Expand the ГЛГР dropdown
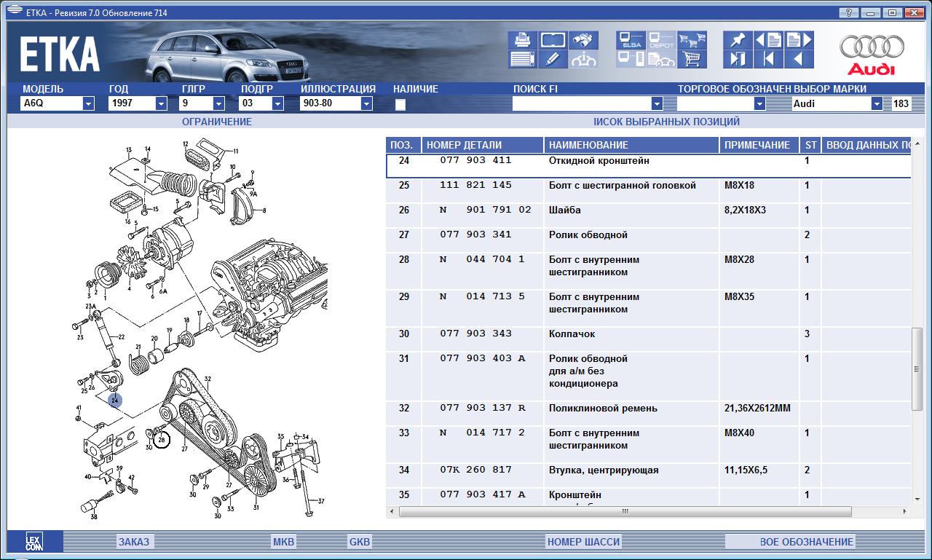 220,104
